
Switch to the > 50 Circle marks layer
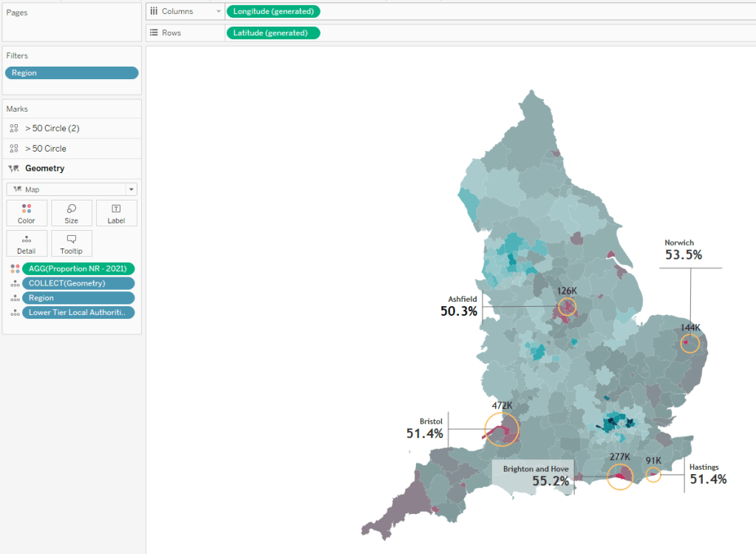pos(46,149)
